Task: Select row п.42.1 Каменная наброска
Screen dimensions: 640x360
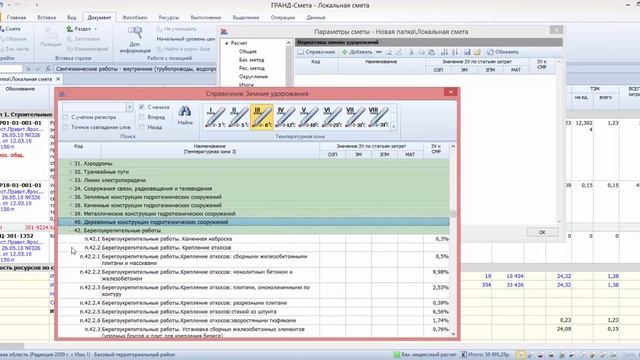Action: [x=253, y=239]
